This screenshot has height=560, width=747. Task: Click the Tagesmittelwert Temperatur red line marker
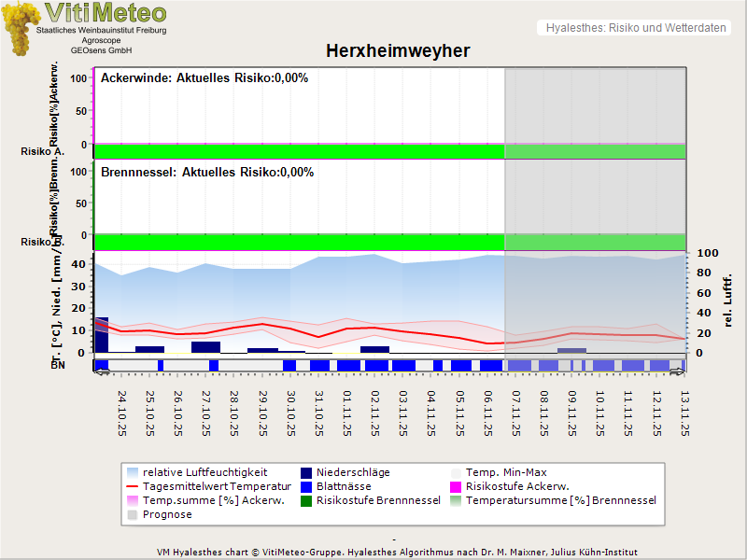(132, 486)
